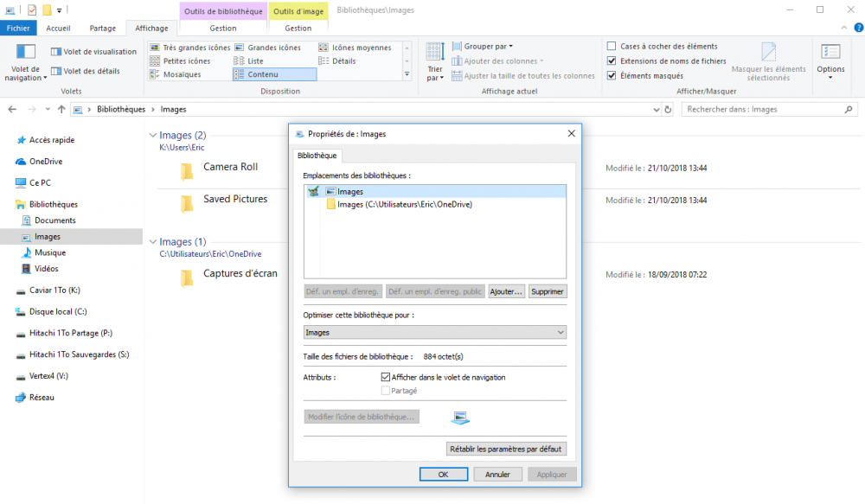This screenshot has width=865, height=504.
Task: Go up one level arrow
Action: point(61,109)
